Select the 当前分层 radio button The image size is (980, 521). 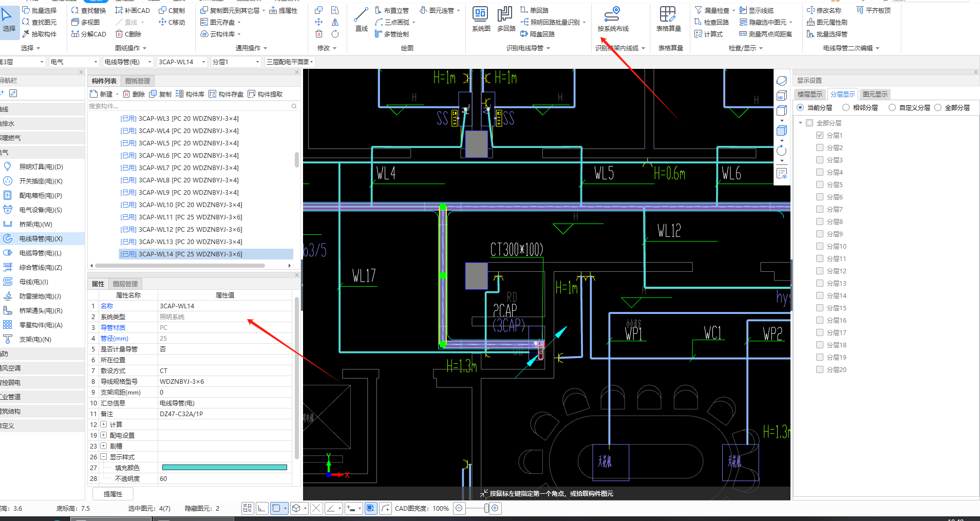click(x=800, y=107)
